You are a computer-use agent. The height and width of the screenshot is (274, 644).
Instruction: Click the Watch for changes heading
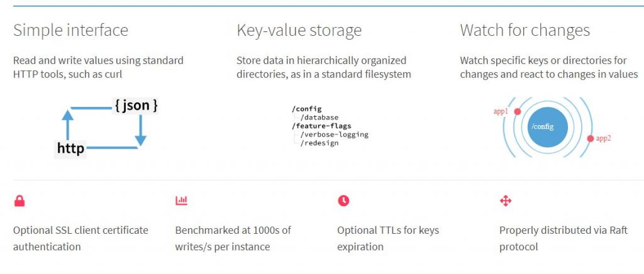[525, 30]
